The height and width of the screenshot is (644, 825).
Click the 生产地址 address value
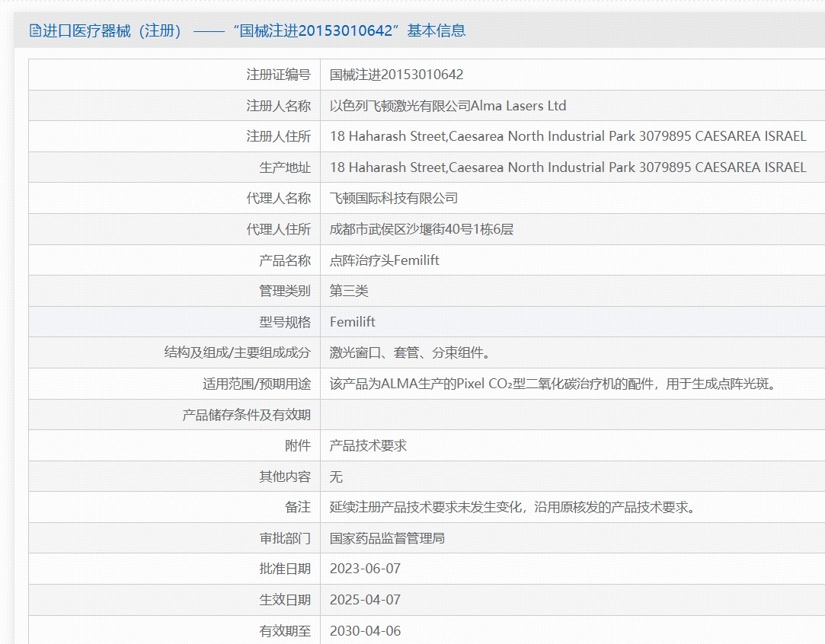click(568, 167)
